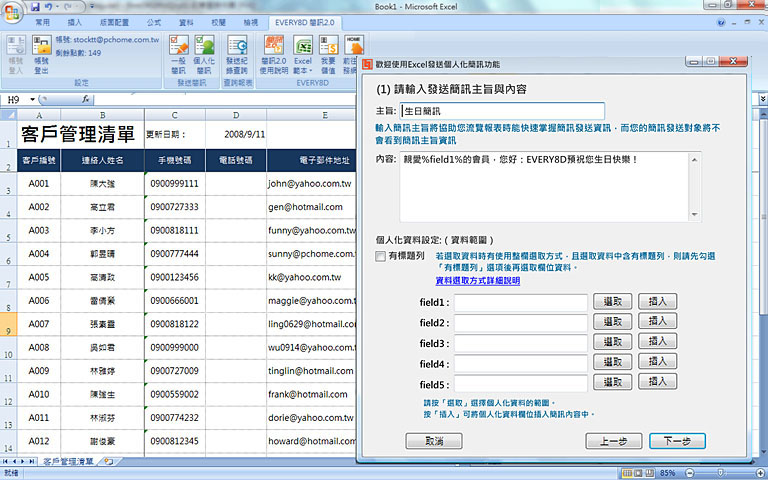This screenshot has height=480, width=768.
Task: Click the field2 range input box
Action: click(x=521, y=323)
